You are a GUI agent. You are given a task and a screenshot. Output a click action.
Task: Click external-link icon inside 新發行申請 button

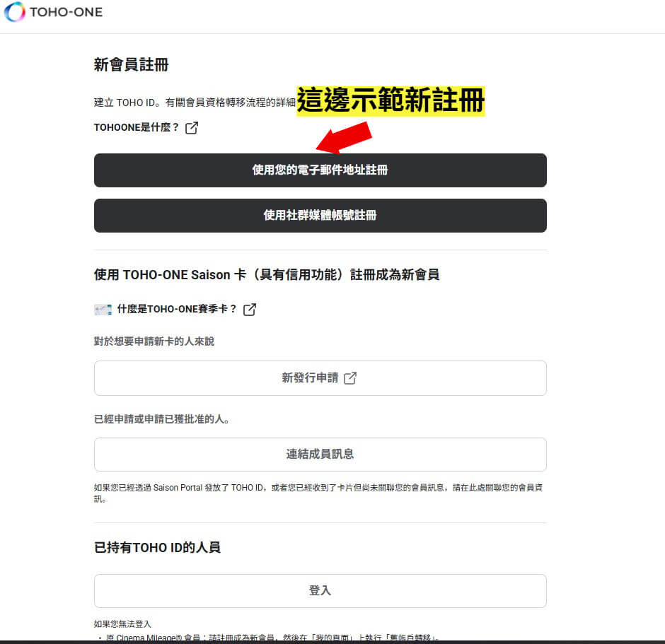click(350, 378)
